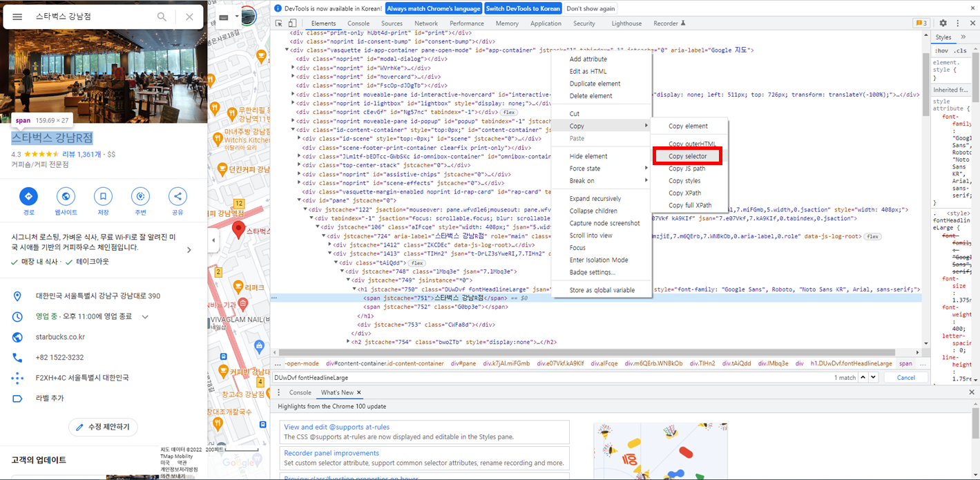Click the issues counter badge showing 3

(x=921, y=23)
